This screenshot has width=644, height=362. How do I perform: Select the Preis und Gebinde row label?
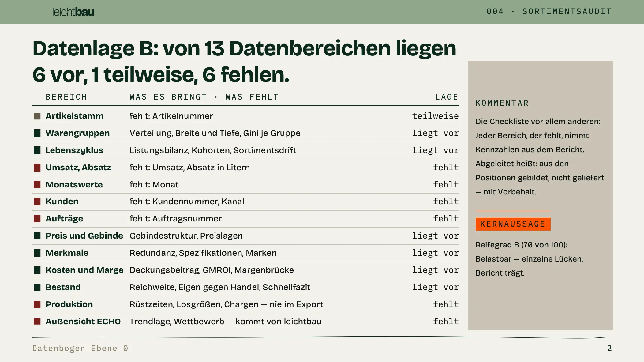pyautogui.click(x=84, y=236)
